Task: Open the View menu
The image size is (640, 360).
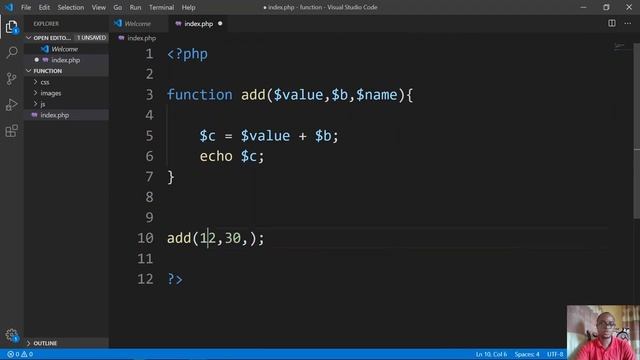Action: point(98,7)
